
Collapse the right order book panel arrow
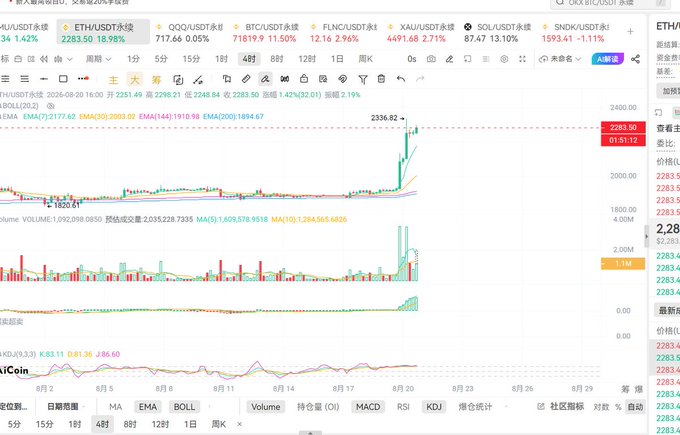[646, 237]
